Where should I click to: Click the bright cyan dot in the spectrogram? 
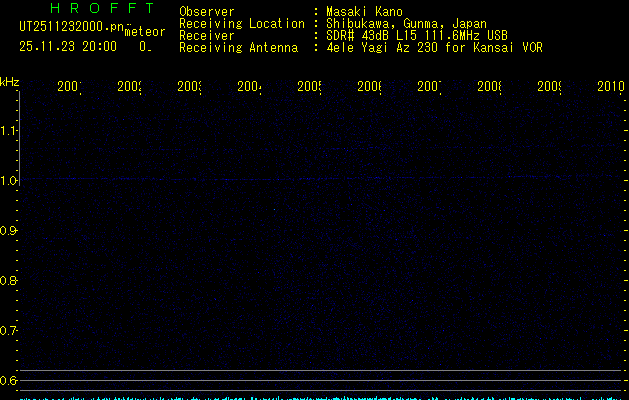click(274, 209)
